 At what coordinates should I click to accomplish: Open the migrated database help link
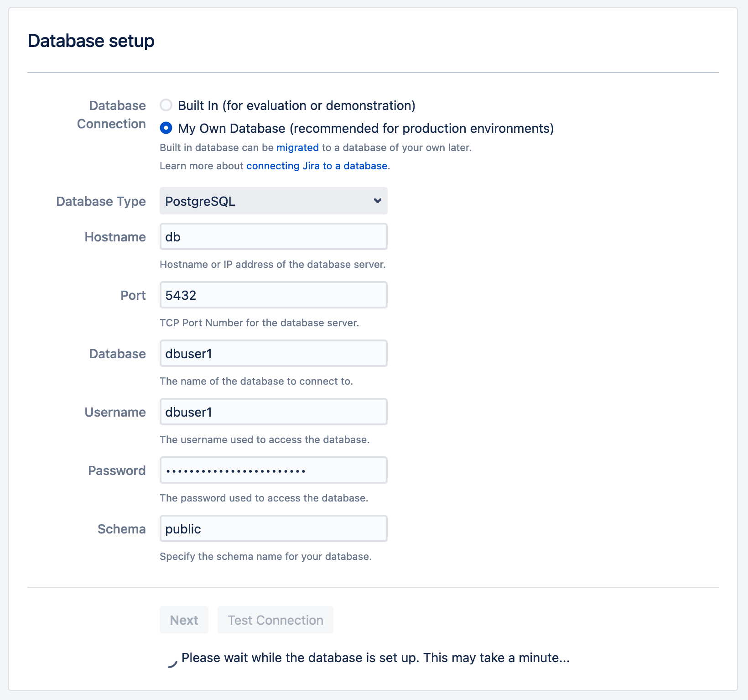pyautogui.click(x=297, y=148)
